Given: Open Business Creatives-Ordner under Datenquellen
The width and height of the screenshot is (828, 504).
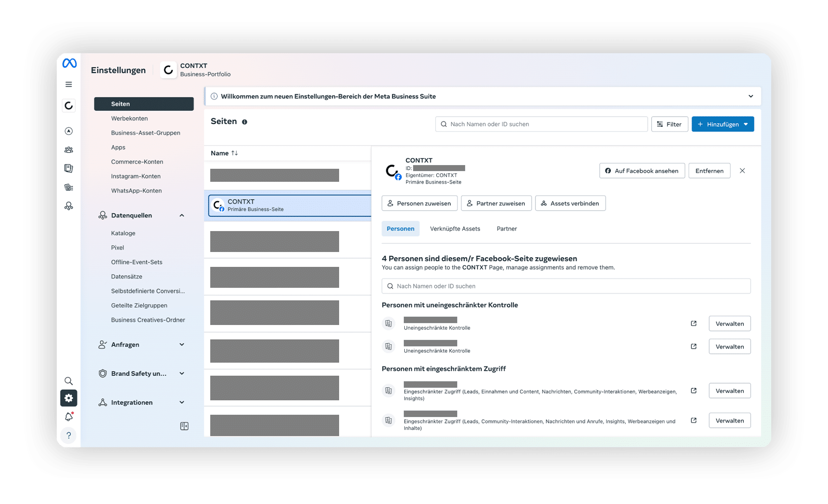Looking at the screenshot, I should tap(148, 320).
